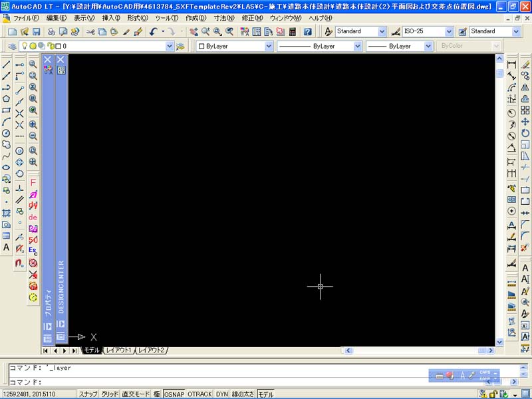Viewport: 532px width, 399px height.
Task: Click the red F custom tool icon
Action: 33,182
